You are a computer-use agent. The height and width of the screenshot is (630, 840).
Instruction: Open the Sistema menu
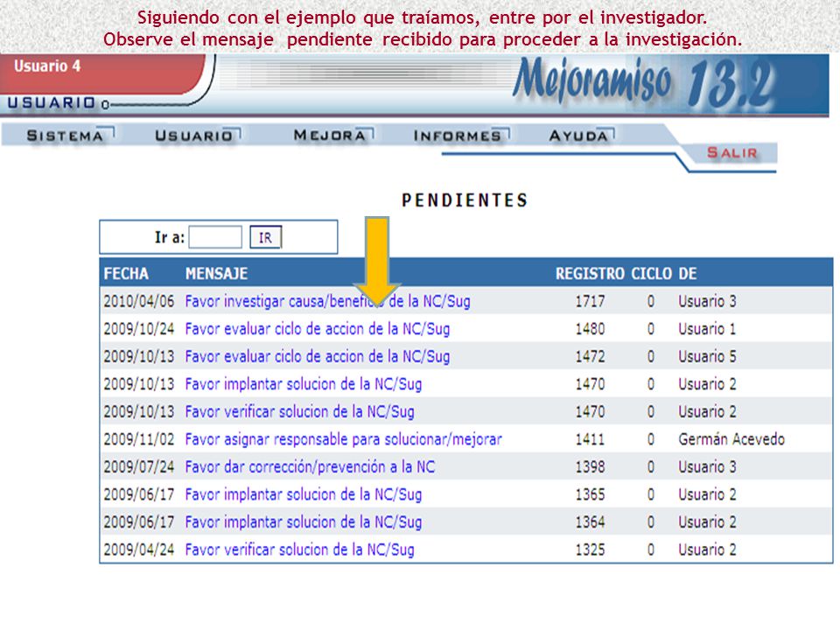[65, 136]
